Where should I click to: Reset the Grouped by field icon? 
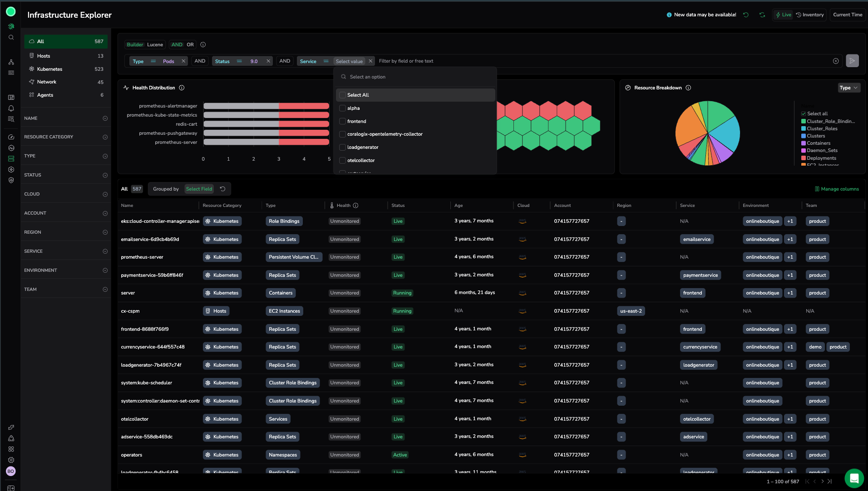[x=223, y=189]
